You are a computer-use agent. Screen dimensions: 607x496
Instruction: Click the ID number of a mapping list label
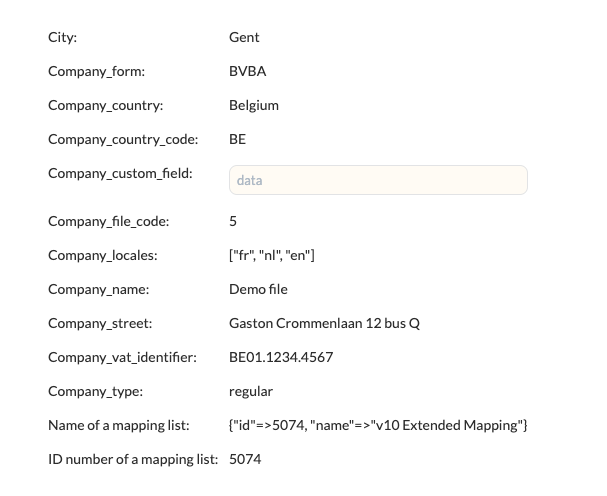tap(133, 459)
